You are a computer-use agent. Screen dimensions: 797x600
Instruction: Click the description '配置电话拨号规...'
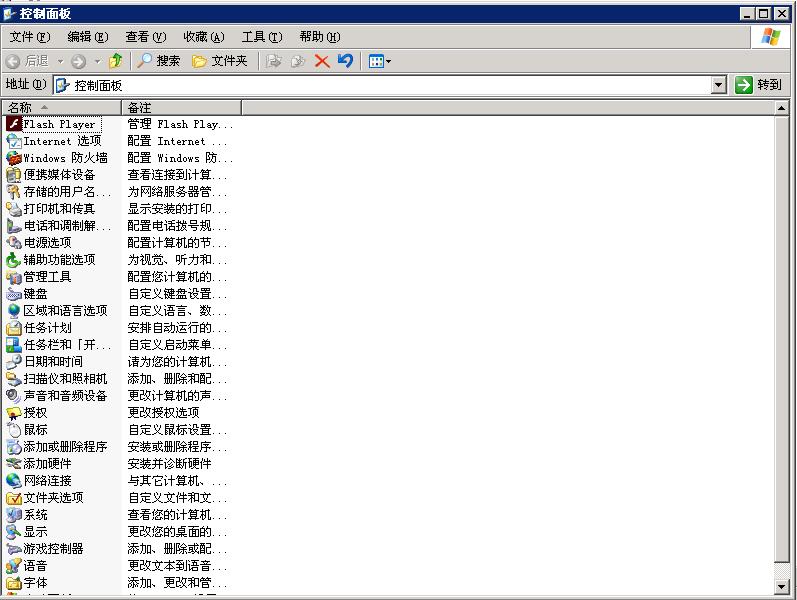tap(177, 226)
